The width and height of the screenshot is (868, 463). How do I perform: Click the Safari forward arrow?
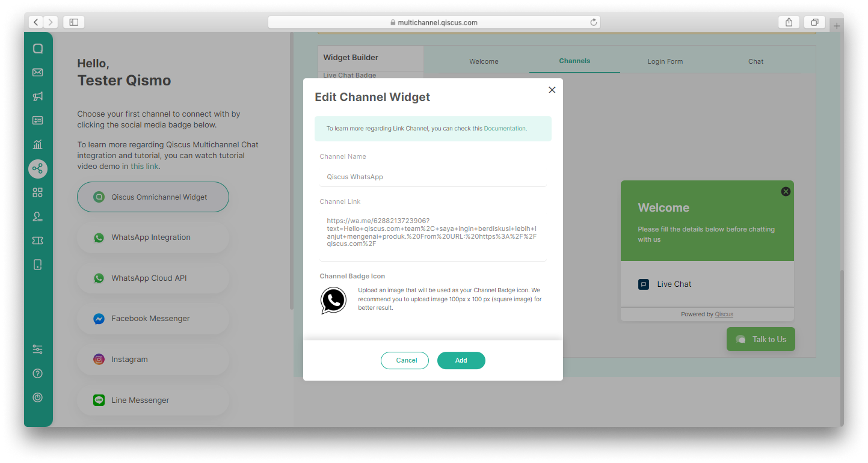click(51, 22)
